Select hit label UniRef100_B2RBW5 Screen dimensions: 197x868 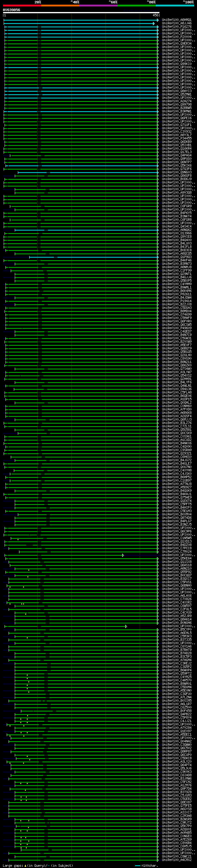[176, 108]
